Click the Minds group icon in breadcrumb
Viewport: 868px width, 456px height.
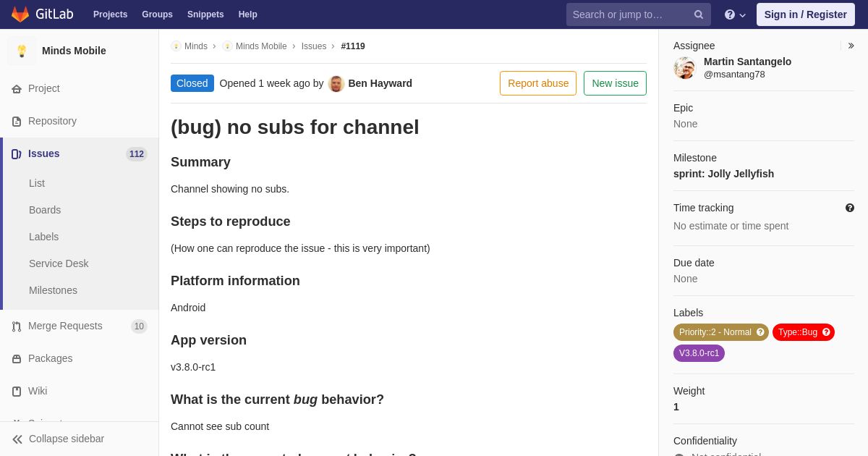click(176, 46)
